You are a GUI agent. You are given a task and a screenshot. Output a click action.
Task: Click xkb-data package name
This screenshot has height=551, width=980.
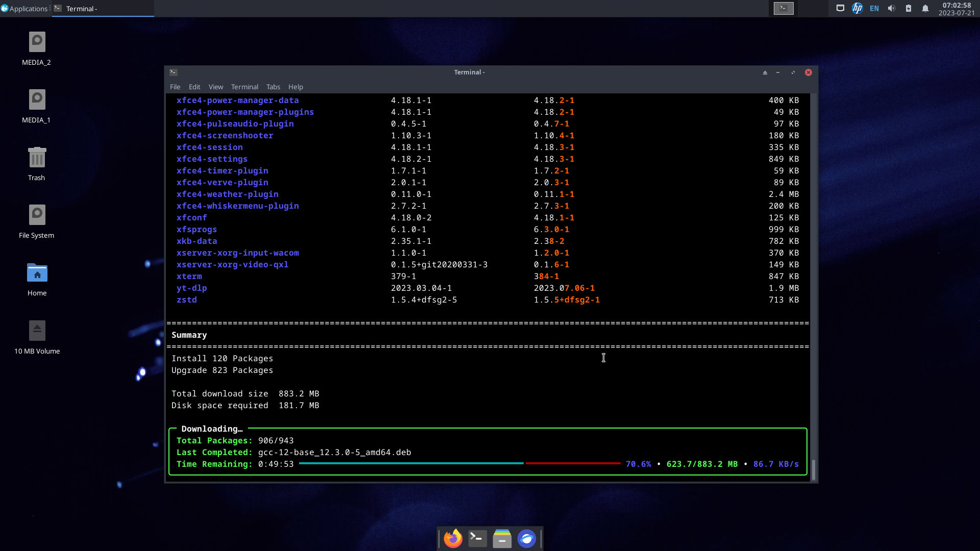[x=197, y=241]
